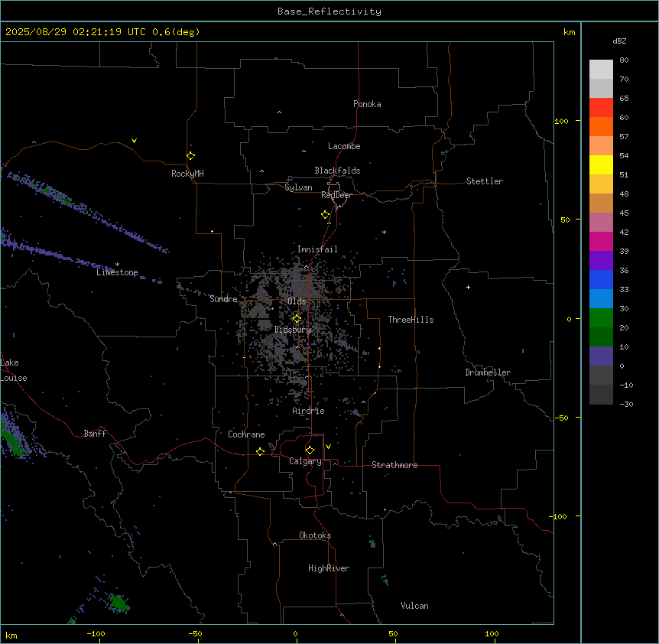Viewport: 659px width, 644px height.
Task: Click the yellow diamond marker above RockyMH
Action: pos(191,156)
